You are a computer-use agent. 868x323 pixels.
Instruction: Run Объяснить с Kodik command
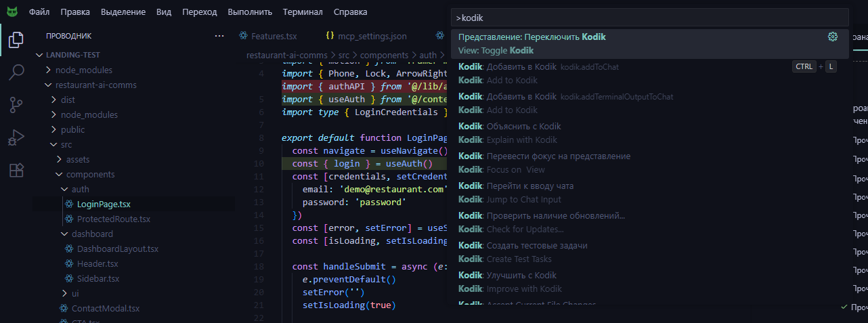[x=650, y=133]
